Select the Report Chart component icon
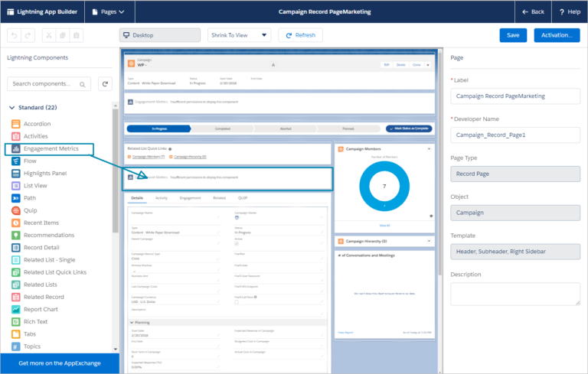This screenshot has width=588, height=374. click(x=16, y=310)
